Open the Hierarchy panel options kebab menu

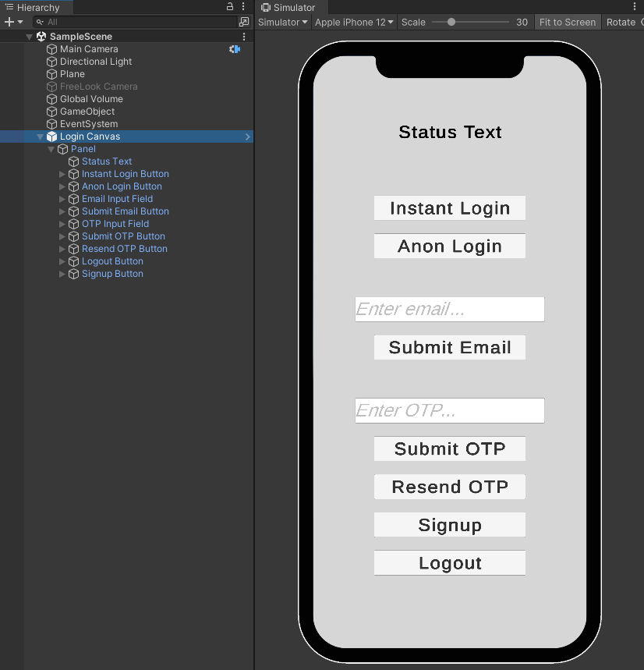click(244, 6)
